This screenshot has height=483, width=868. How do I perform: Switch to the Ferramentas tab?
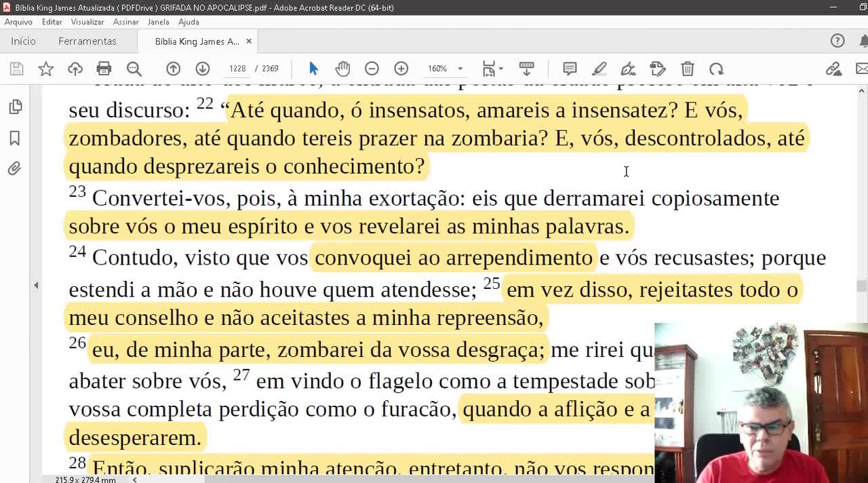[x=87, y=41]
